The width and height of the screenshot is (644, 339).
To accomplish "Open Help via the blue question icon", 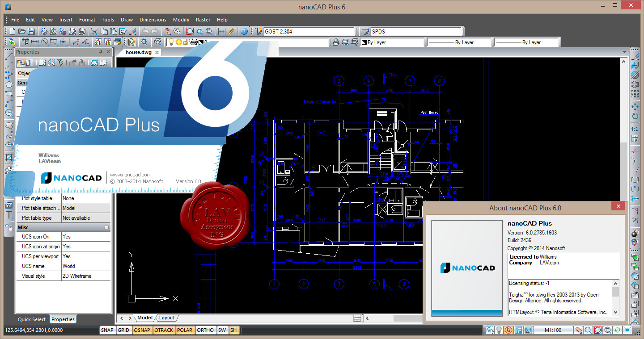I will (x=244, y=31).
